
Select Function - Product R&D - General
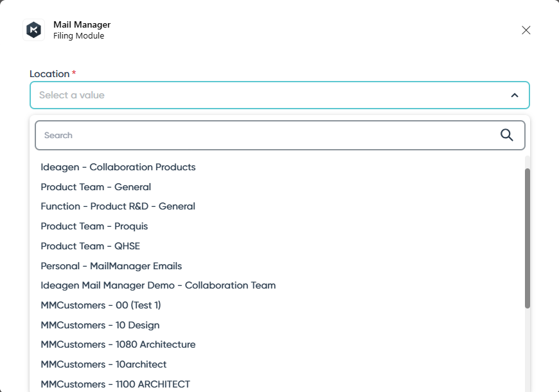[118, 206]
